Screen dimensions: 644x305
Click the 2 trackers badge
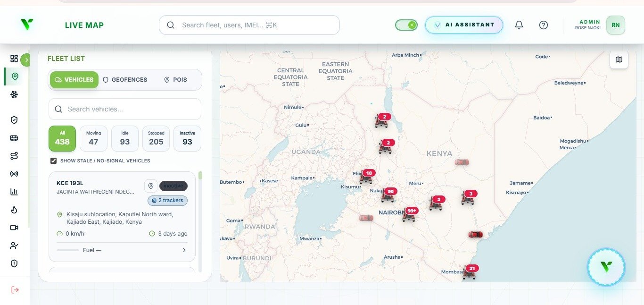[167, 201]
